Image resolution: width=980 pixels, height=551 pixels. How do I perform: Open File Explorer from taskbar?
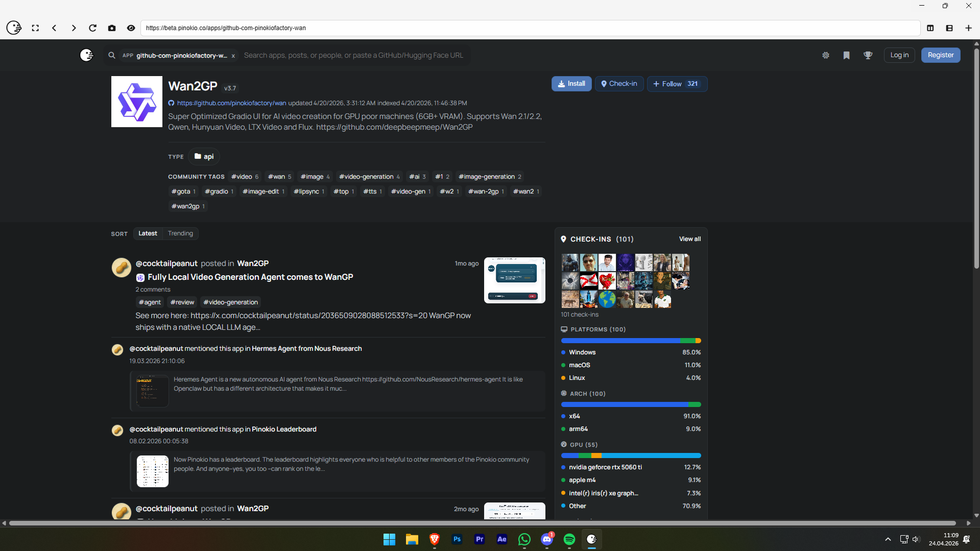pyautogui.click(x=412, y=539)
